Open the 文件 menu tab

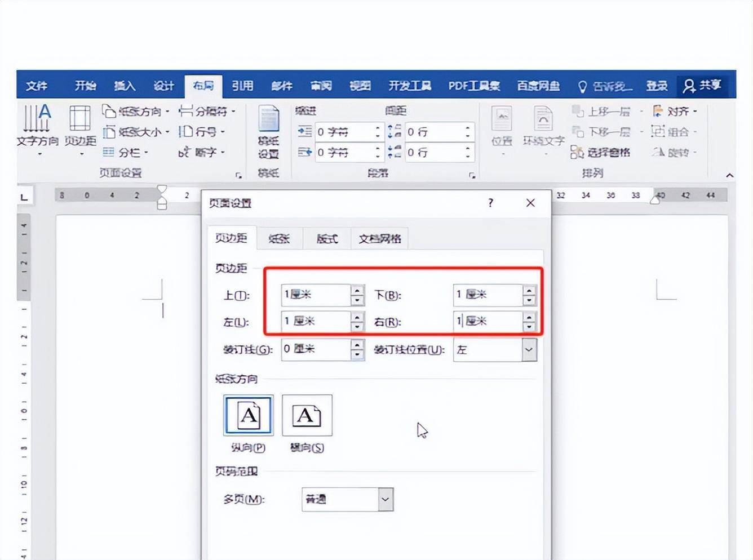click(x=37, y=86)
